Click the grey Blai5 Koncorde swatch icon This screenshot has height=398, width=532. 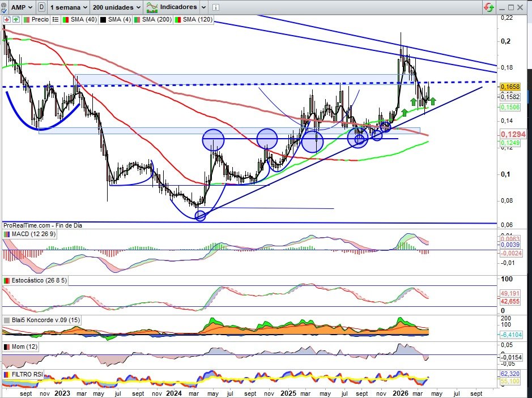click(7, 320)
